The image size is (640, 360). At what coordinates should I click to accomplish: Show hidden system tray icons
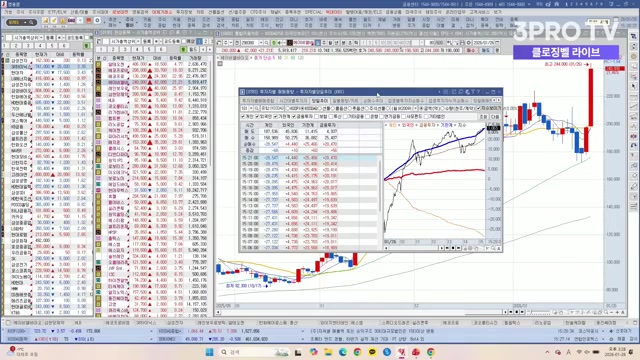(x=548, y=352)
